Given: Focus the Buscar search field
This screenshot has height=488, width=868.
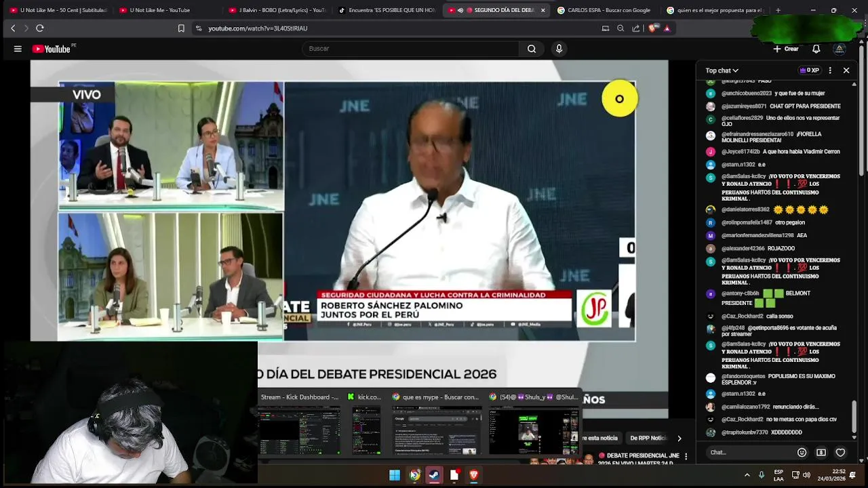Looking at the screenshot, I should [410, 49].
